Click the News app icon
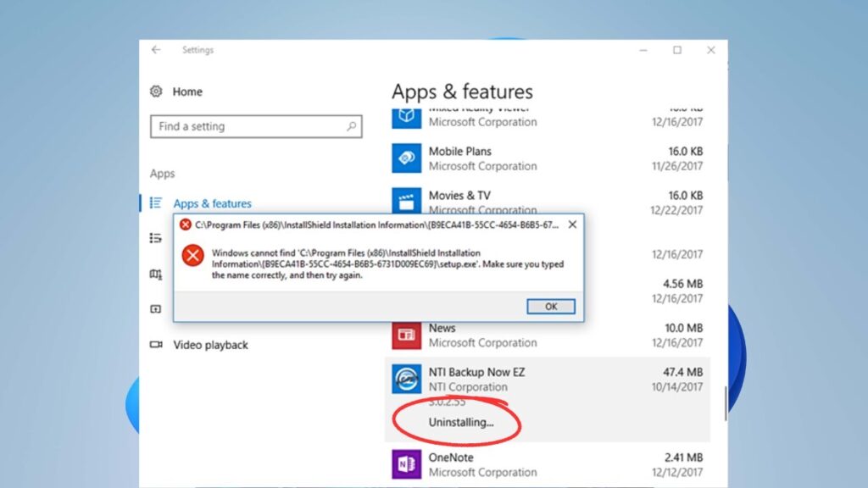The image size is (868, 488). point(407,335)
